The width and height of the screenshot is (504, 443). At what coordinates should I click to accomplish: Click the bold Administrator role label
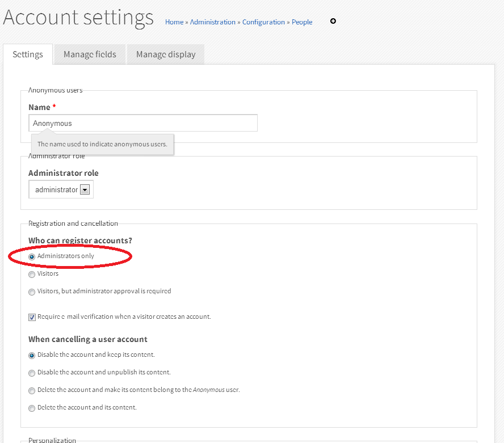pyautogui.click(x=64, y=173)
